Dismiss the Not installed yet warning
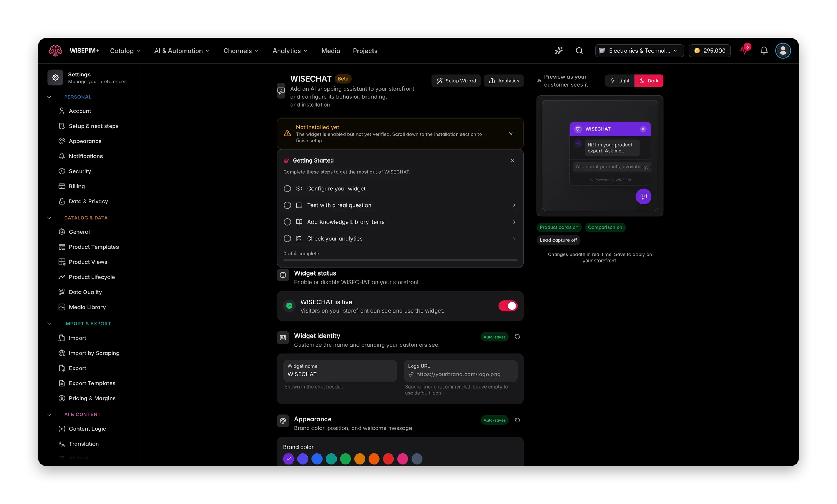 511,134
